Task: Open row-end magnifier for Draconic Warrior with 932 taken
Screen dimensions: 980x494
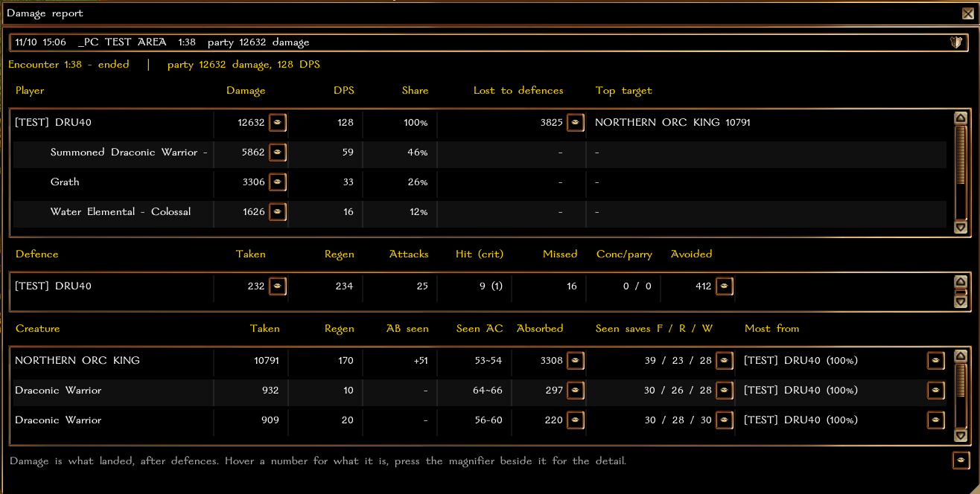Action: [x=936, y=390]
